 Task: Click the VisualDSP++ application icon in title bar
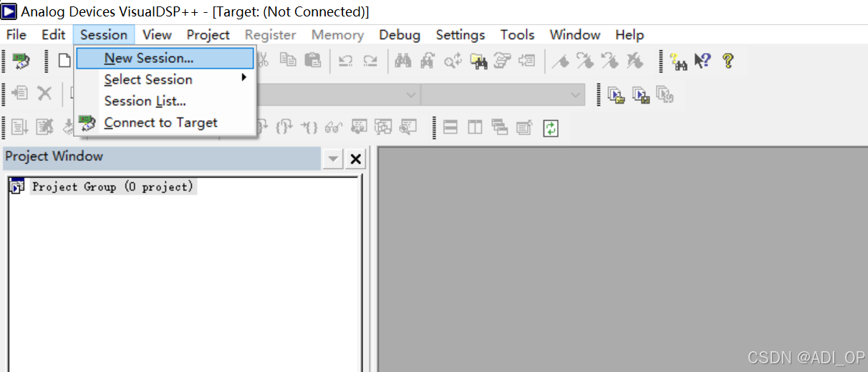(x=9, y=11)
